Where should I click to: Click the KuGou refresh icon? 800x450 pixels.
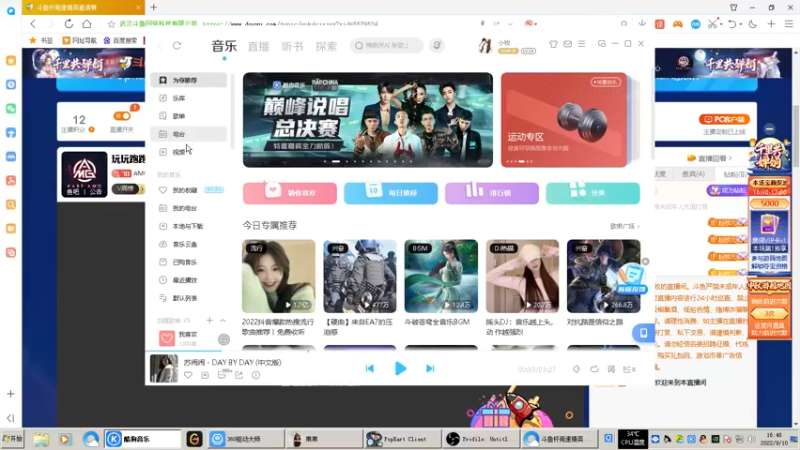[x=177, y=45]
